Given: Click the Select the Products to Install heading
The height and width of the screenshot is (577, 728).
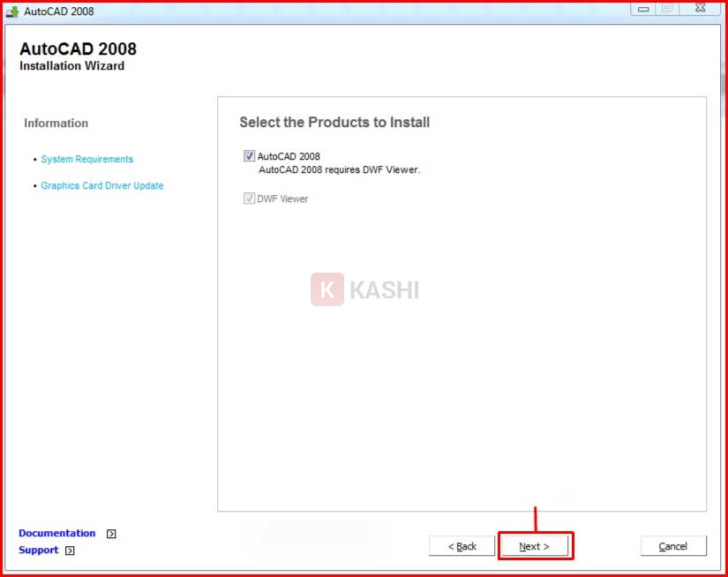Looking at the screenshot, I should click(334, 123).
